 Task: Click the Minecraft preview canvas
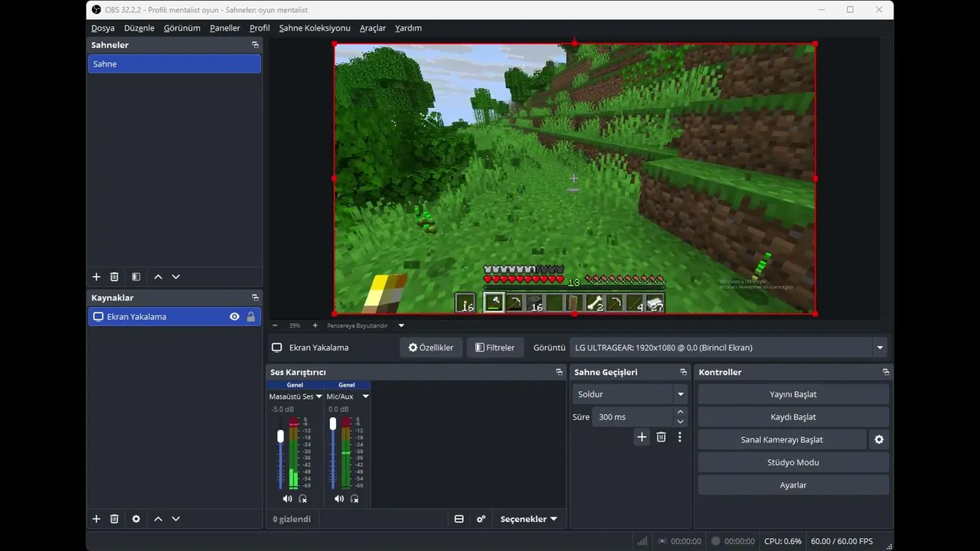(x=574, y=178)
